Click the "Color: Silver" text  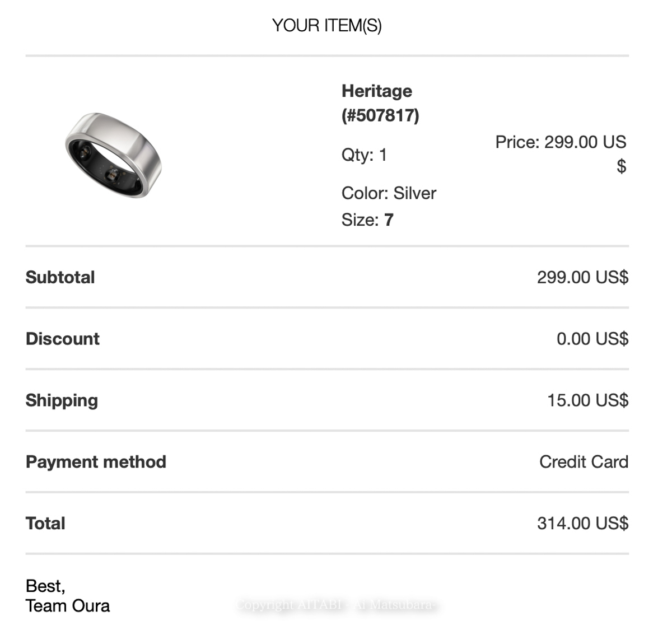pyautogui.click(x=389, y=193)
